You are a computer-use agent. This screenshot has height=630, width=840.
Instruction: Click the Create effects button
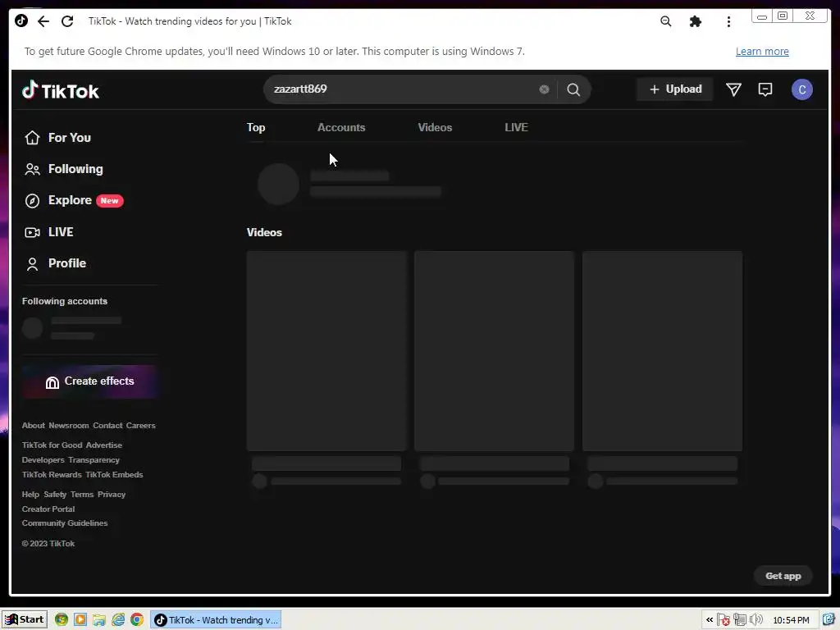89,381
